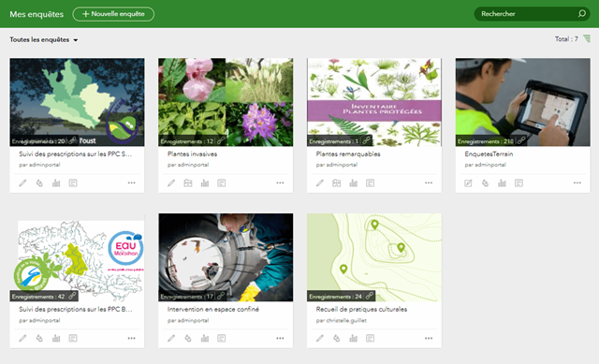This screenshot has height=364, width=599.
Task: Open ellipsis menu for Recueil de pratiques culturales
Action: click(429, 338)
